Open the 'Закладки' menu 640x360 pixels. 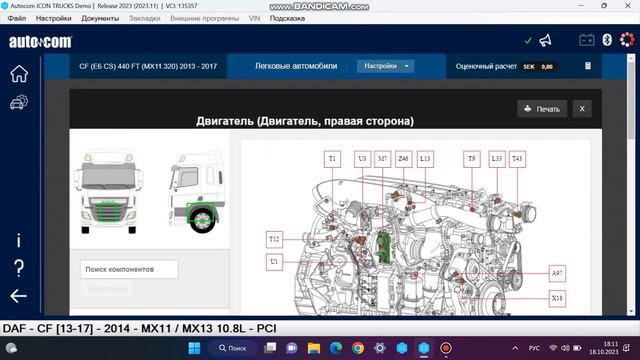(x=144, y=18)
